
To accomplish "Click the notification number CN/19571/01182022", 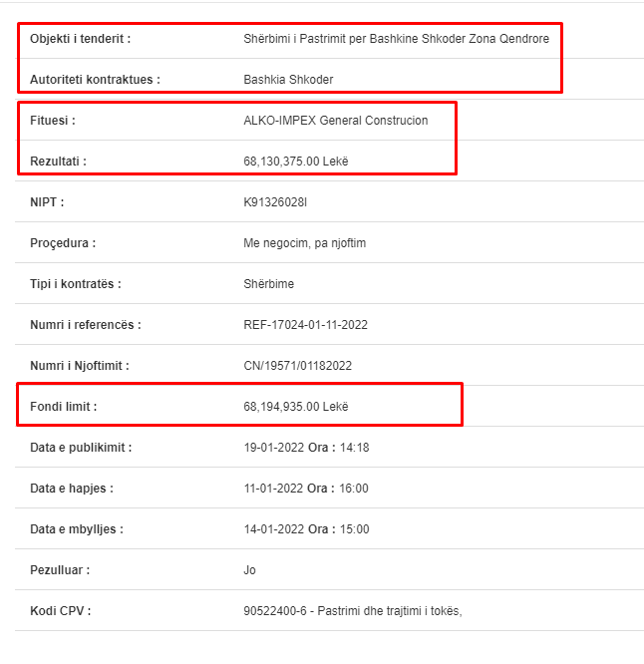I will (298, 366).
